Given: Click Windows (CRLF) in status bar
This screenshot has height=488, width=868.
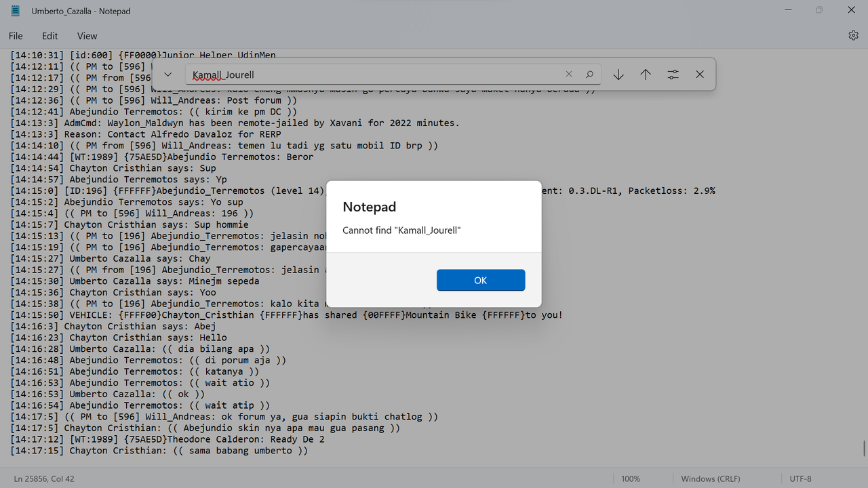Looking at the screenshot, I should [711, 479].
